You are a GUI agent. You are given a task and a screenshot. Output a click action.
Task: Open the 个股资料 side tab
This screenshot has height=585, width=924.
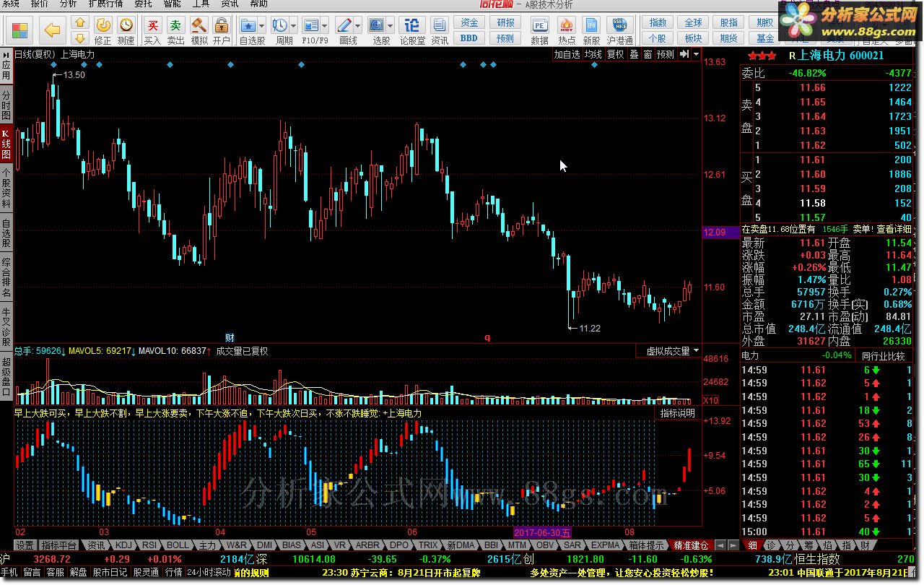tap(6, 188)
